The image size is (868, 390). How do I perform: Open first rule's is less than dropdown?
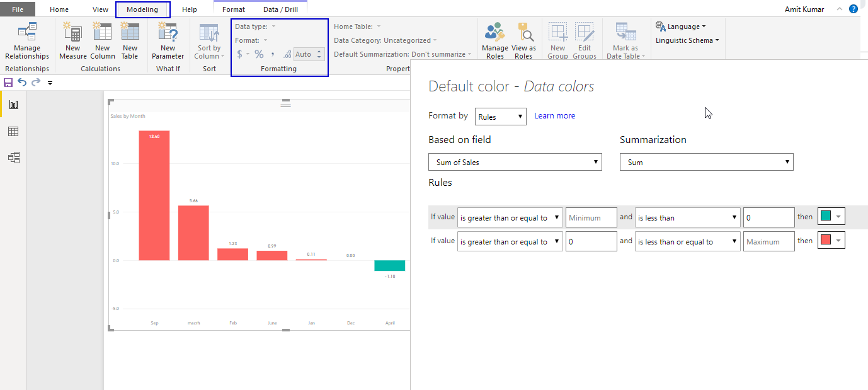pos(688,217)
